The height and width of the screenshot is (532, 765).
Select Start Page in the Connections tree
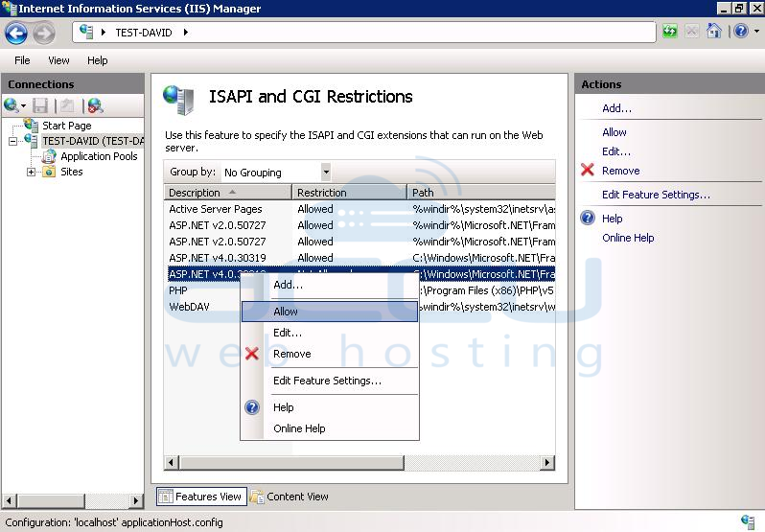coord(66,126)
